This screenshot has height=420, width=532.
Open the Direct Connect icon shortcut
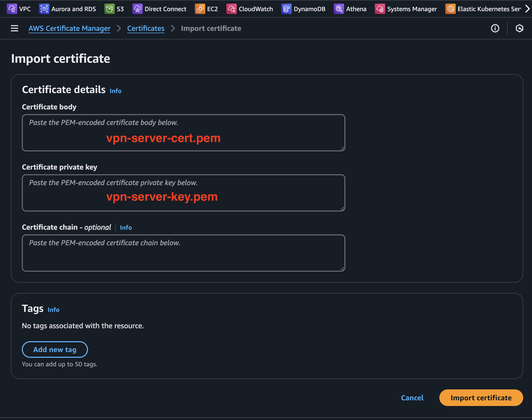(x=138, y=9)
